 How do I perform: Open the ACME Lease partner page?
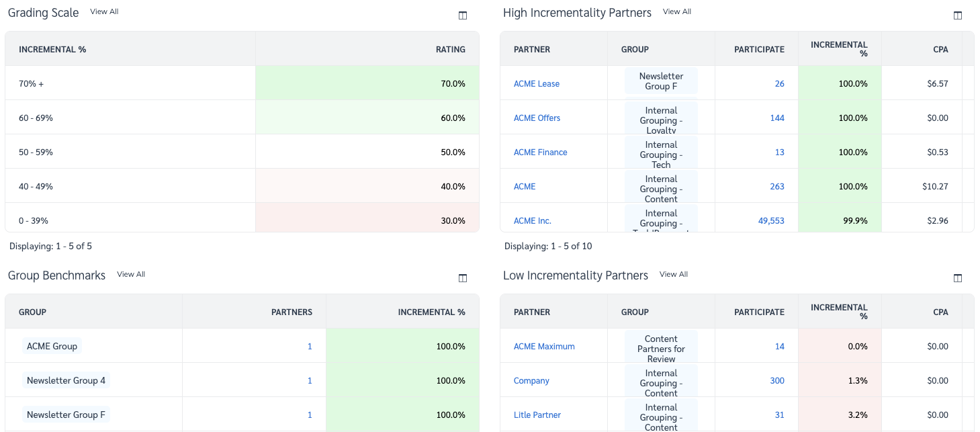(537, 83)
